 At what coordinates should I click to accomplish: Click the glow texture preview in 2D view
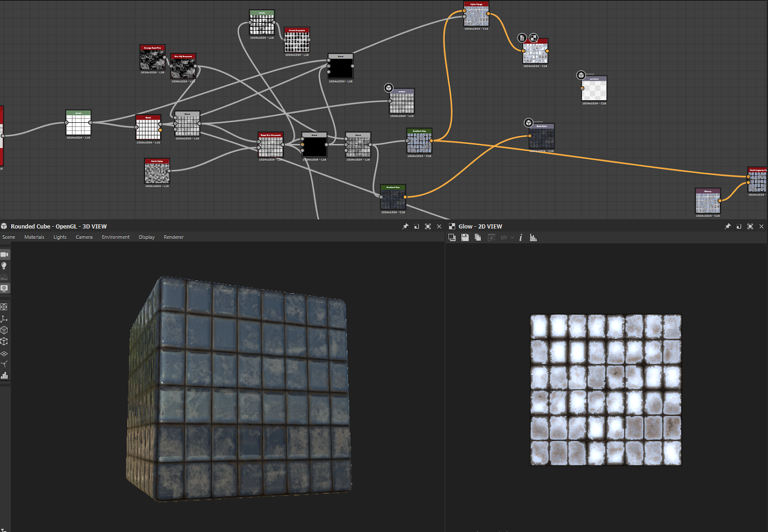pyautogui.click(x=606, y=390)
